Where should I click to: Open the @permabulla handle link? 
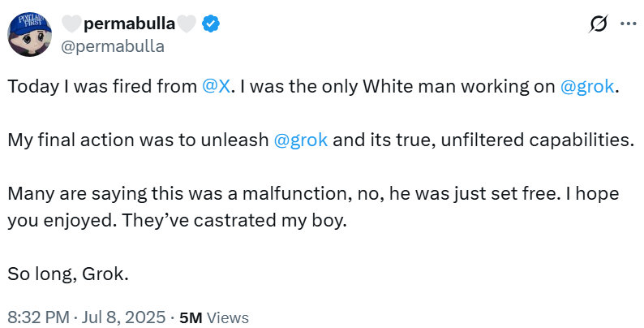click(x=113, y=45)
